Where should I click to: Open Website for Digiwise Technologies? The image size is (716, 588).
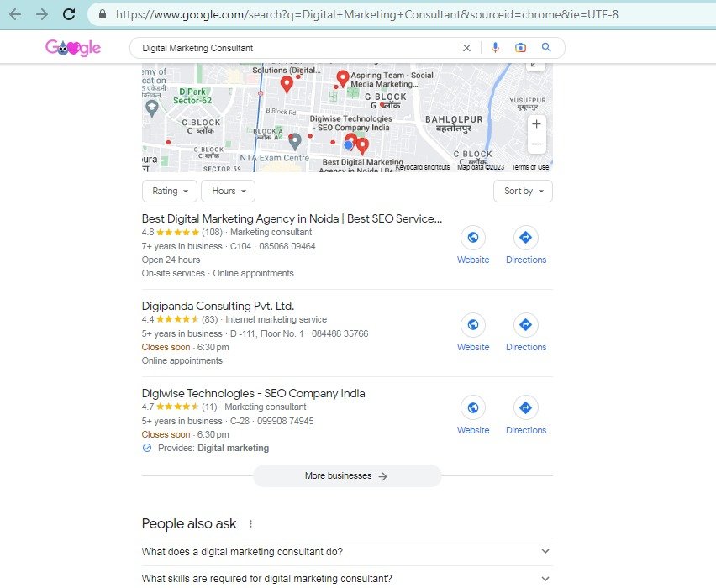tap(473, 415)
